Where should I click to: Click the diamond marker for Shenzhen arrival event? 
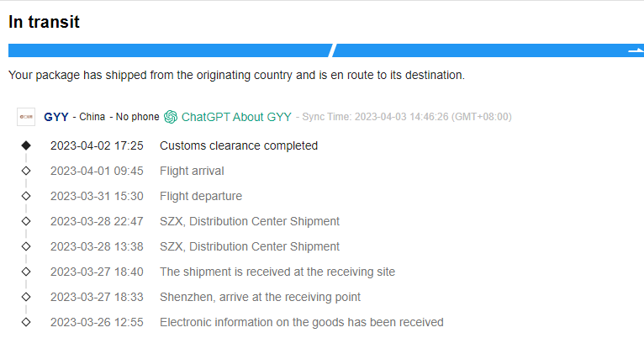(26, 297)
